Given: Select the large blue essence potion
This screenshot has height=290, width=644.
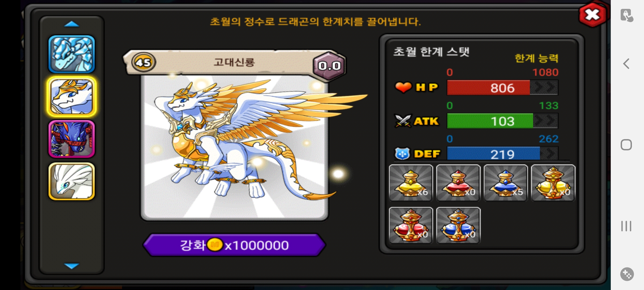Looking at the screenshot, I should point(458,225).
